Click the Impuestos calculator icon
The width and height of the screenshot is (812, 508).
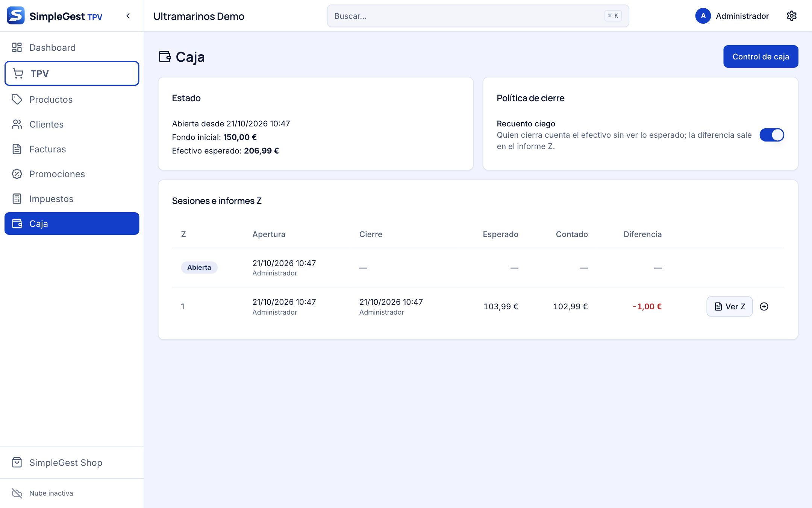click(x=17, y=199)
